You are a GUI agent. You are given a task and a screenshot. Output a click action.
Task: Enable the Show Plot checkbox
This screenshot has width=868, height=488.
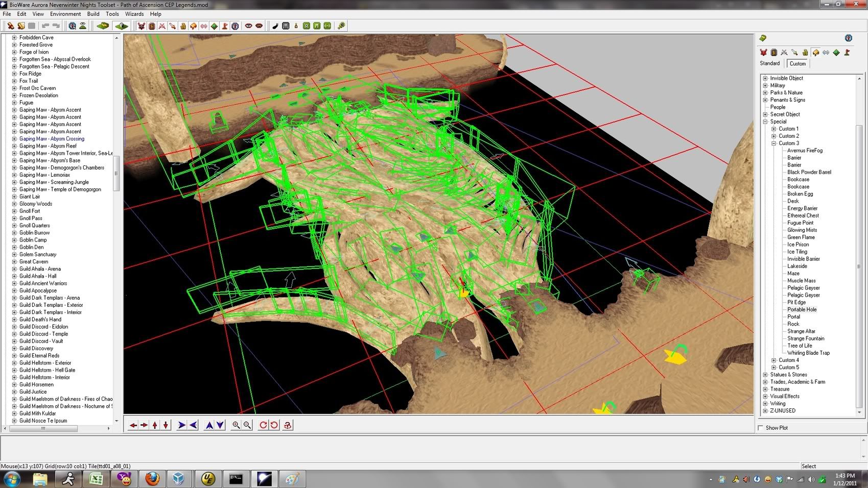tap(761, 428)
